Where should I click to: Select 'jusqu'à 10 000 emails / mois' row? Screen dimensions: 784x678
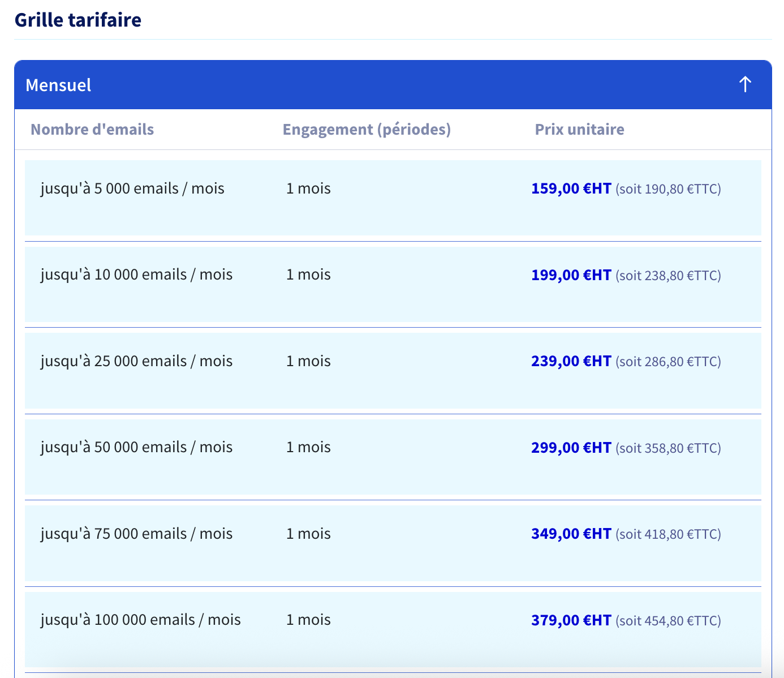click(393, 284)
